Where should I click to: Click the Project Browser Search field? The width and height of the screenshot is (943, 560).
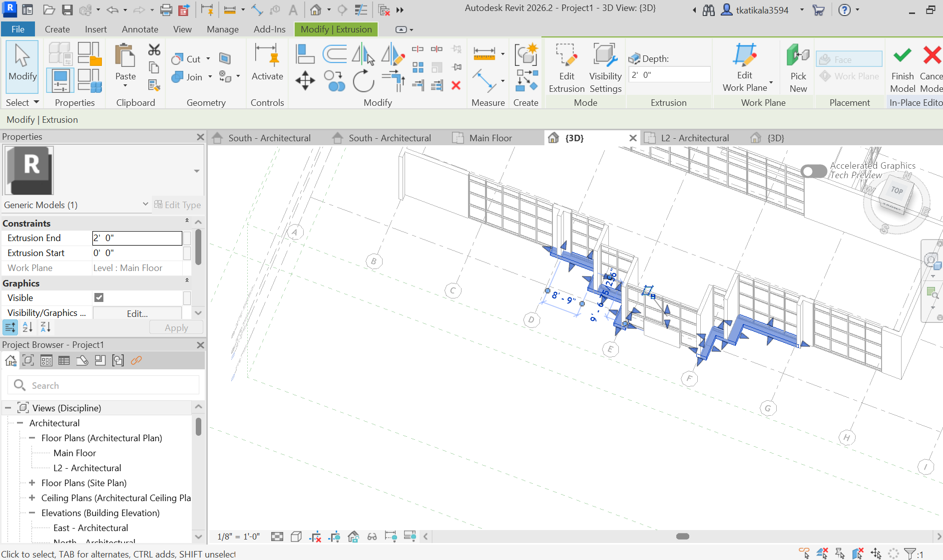pyautogui.click(x=103, y=385)
